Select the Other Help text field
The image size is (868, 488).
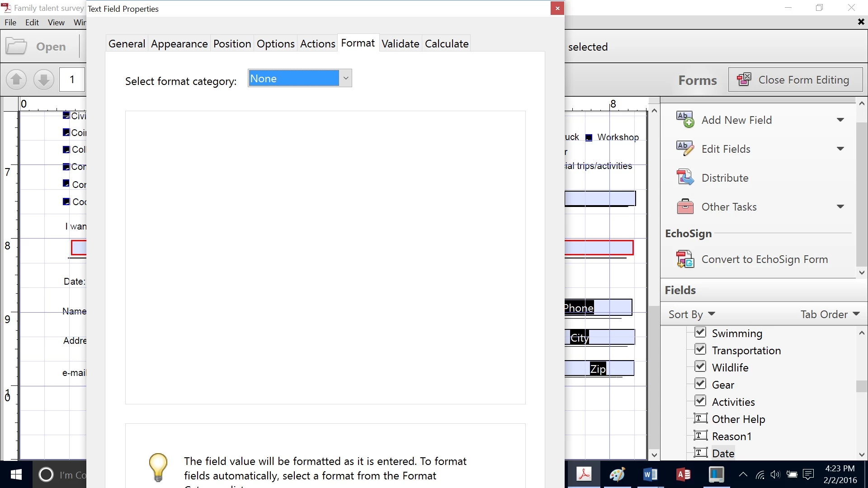point(738,419)
